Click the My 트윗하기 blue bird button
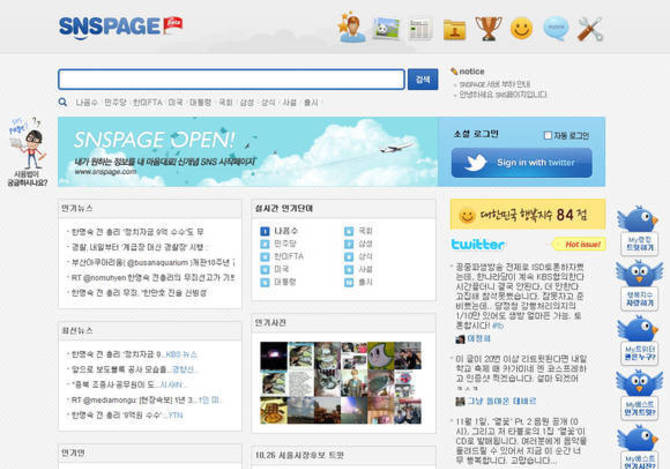The image size is (670, 469). [639, 231]
